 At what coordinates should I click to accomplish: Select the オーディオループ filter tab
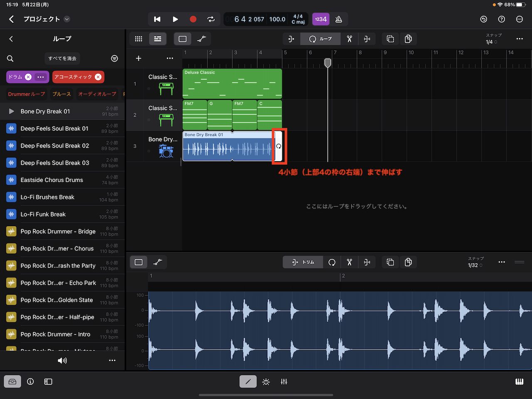[97, 94]
